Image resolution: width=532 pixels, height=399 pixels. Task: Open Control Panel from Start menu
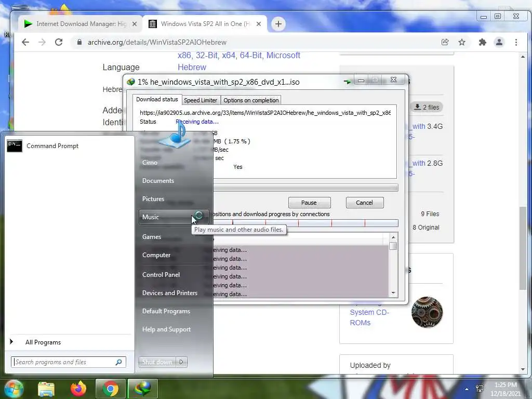pyautogui.click(x=161, y=275)
